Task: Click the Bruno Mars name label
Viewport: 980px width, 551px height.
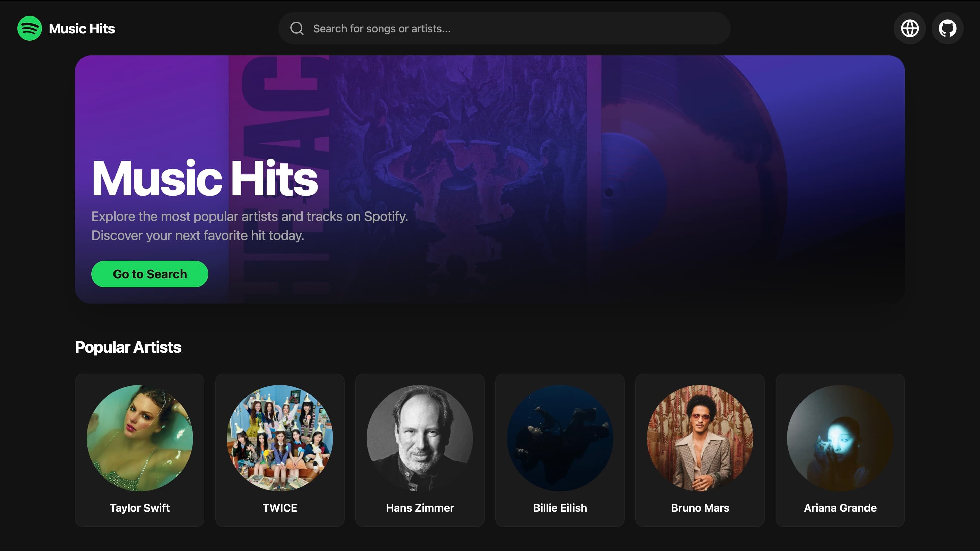Action: [x=699, y=508]
